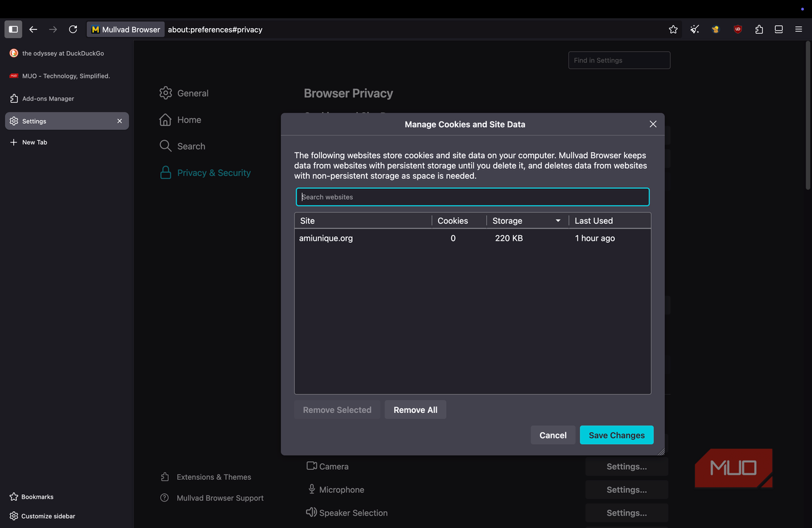Open the uBlock Origin extension icon
The width and height of the screenshot is (812, 528).
tap(738, 29)
